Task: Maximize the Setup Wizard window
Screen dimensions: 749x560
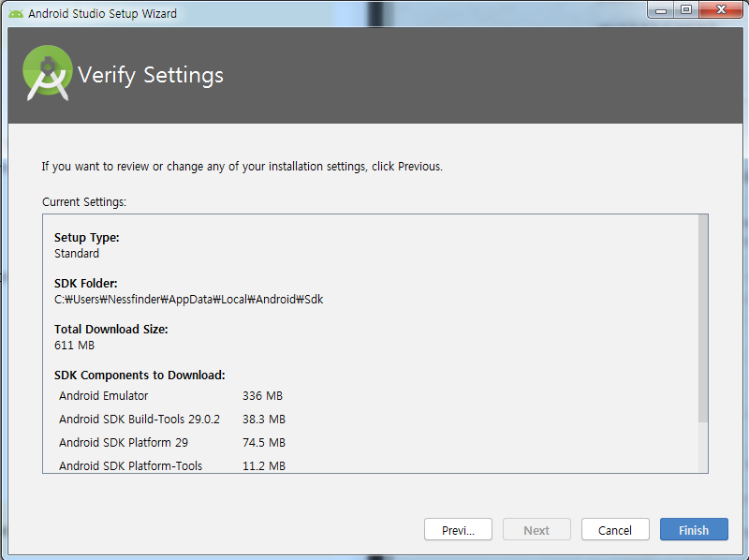Action: 686,10
